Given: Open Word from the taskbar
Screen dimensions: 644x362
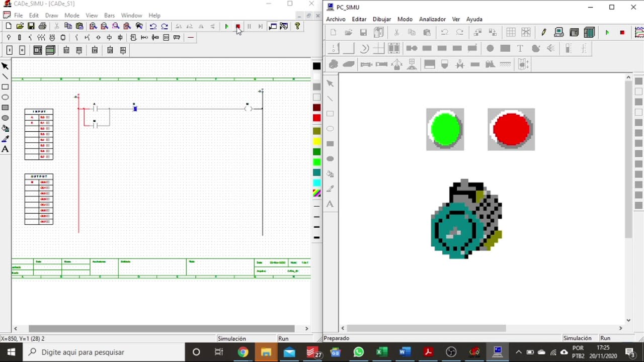Looking at the screenshot, I should pyautogui.click(x=405, y=352).
